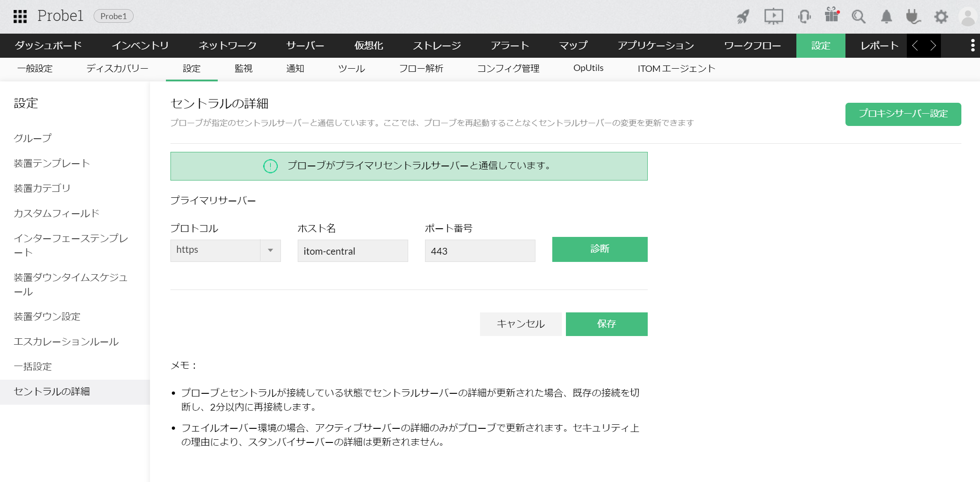Open the app grid launcher icon
Viewport: 980px width, 482px height.
pyautogui.click(x=20, y=16)
